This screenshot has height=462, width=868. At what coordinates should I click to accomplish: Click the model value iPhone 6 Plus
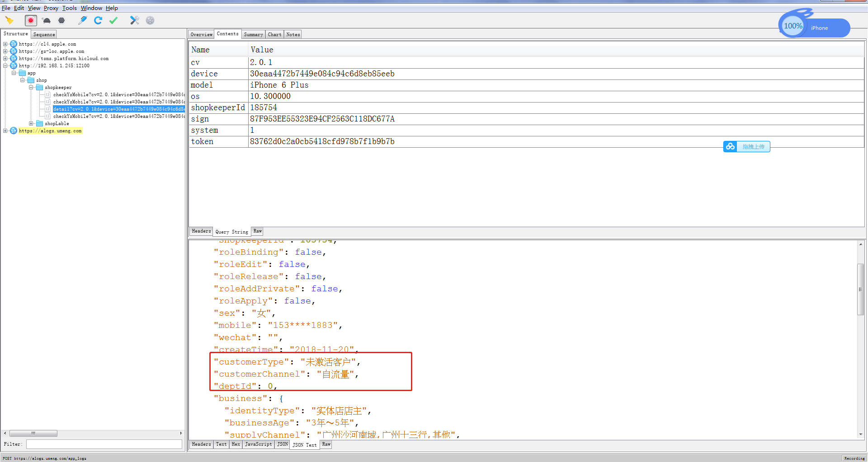click(x=279, y=85)
